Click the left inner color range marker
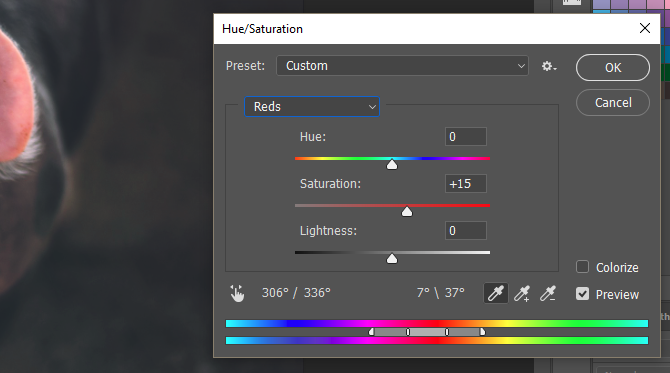 pyautogui.click(x=408, y=332)
